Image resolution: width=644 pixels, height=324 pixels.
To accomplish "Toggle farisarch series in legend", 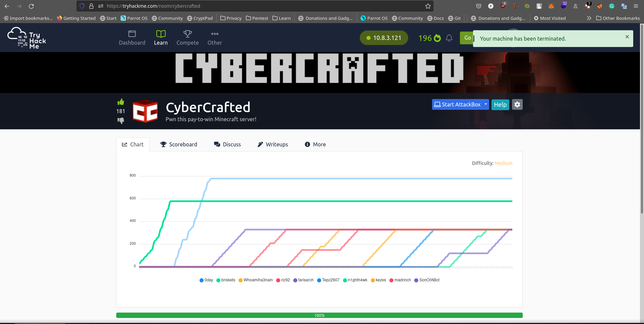I will [x=303, y=280].
